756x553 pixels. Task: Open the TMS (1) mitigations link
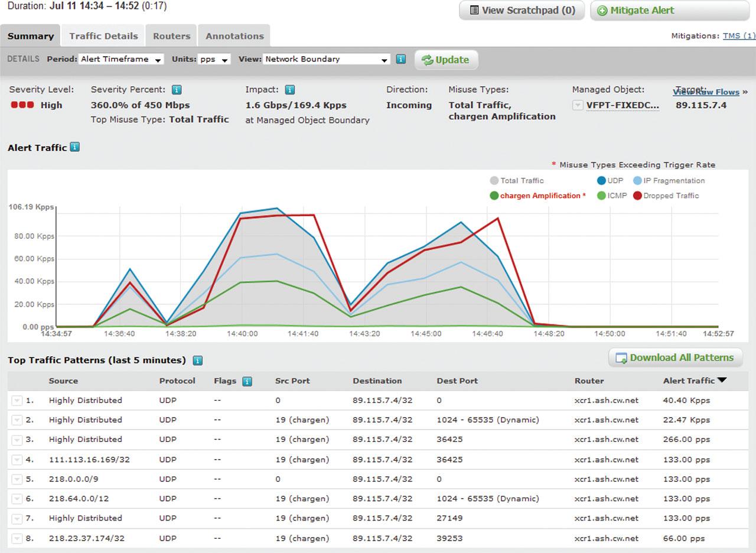pyautogui.click(x=738, y=36)
